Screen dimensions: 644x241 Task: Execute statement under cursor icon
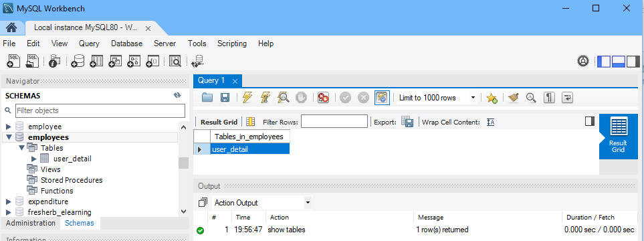pos(265,98)
